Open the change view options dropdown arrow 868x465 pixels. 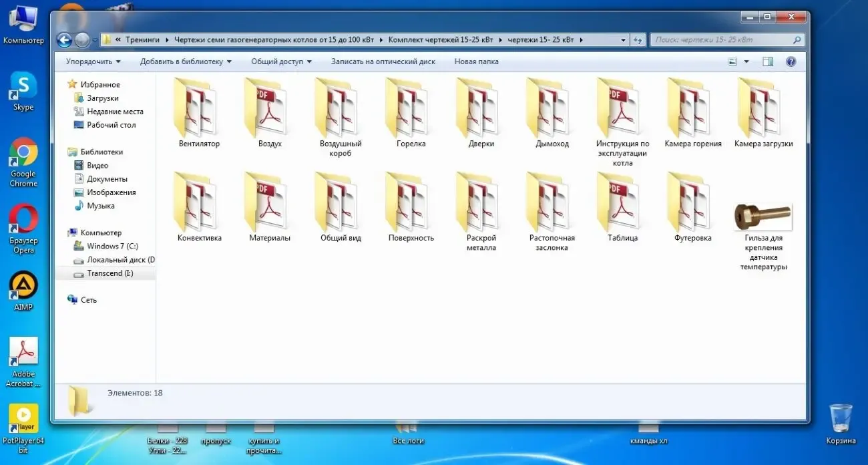point(746,61)
